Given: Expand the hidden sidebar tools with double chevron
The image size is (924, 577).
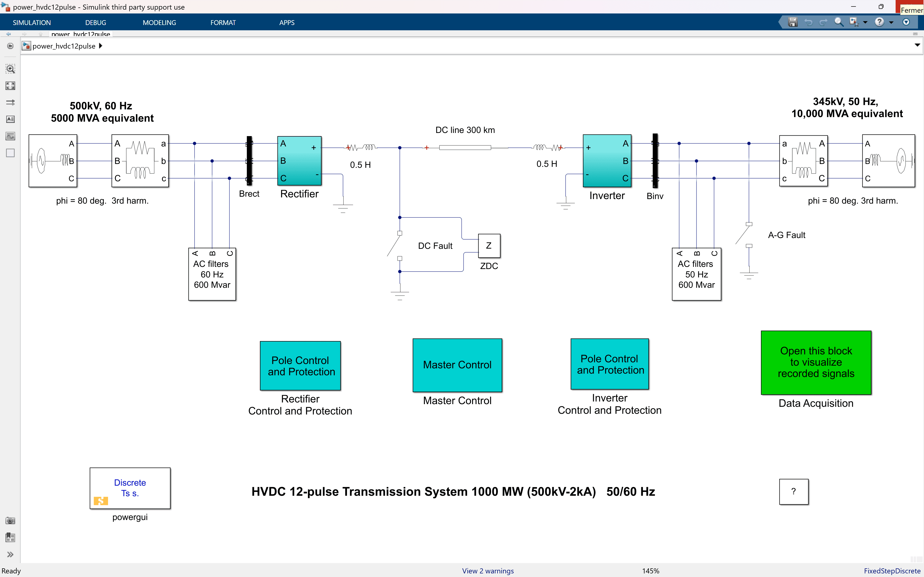Looking at the screenshot, I should (x=10, y=554).
